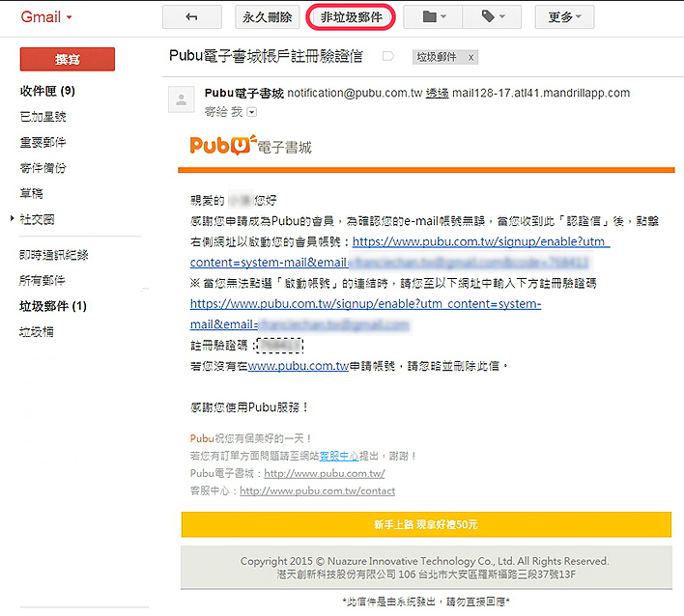Open 已加星號 folder

click(x=43, y=117)
